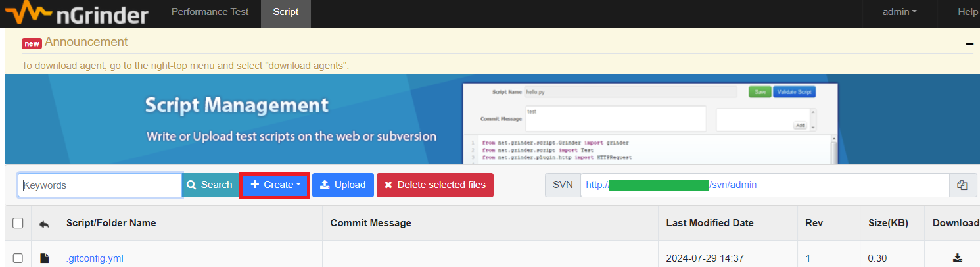980x267 pixels.
Task: Click the Size(KB) column header
Action: pyautogui.click(x=888, y=223)
